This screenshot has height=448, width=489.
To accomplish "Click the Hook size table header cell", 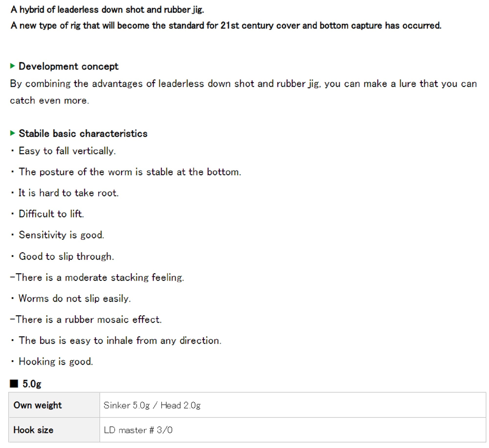I will coord(33,430).
